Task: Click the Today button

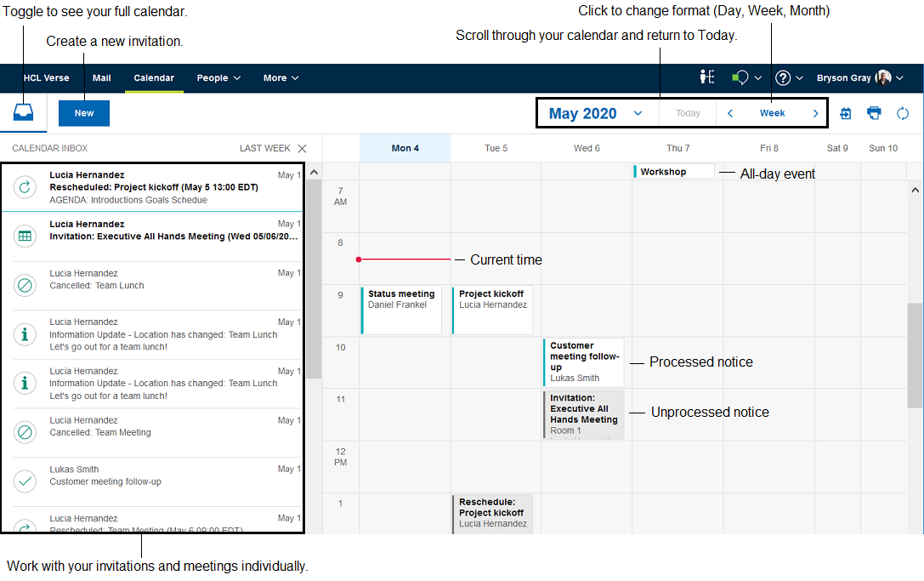Action: (x=688, y=113)
